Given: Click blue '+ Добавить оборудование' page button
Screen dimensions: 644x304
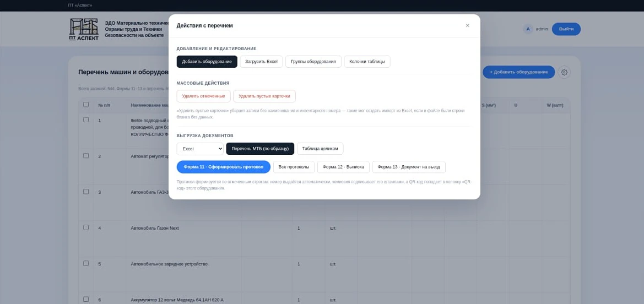Looking at the screenshot, I should click(x=519, y=72).
